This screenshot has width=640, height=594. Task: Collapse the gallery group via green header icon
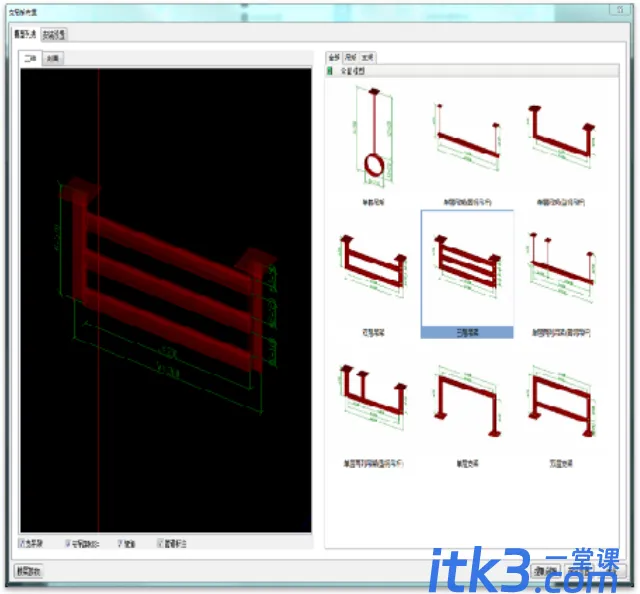click(330, 71)
